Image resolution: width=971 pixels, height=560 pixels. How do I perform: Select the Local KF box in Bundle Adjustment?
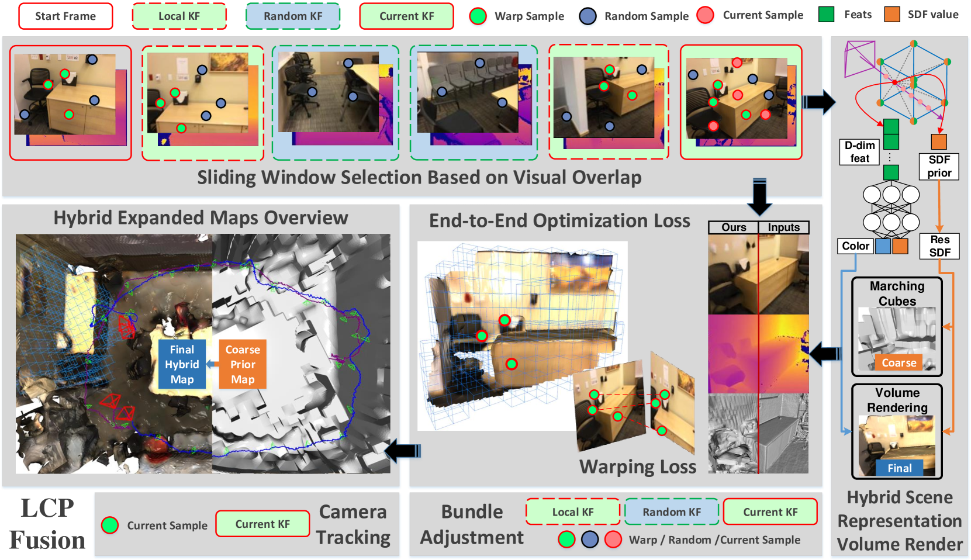pyautogui.click(x=573, y=512)
